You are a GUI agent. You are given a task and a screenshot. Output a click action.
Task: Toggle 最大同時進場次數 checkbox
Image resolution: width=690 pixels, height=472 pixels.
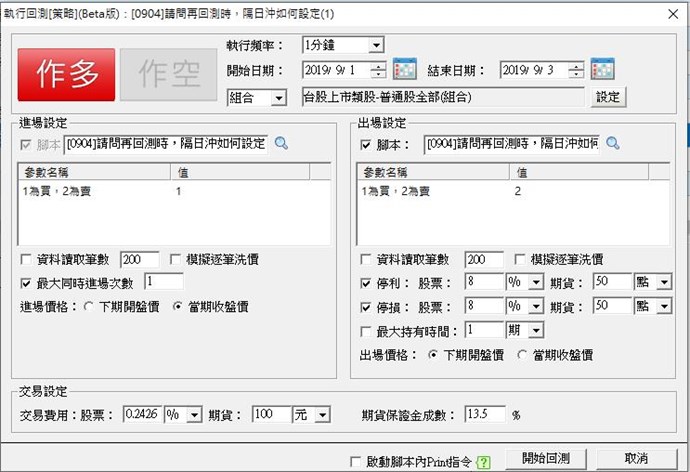26,283
